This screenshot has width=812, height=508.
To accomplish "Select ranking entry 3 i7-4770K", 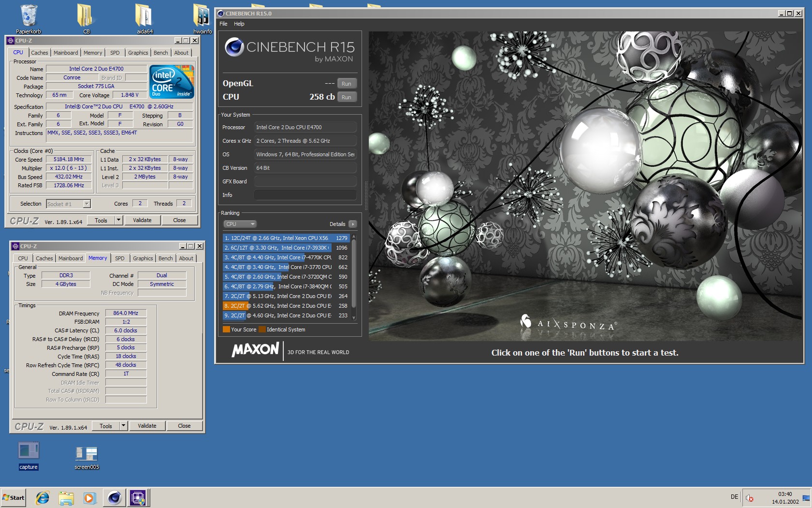I will 286,257.
